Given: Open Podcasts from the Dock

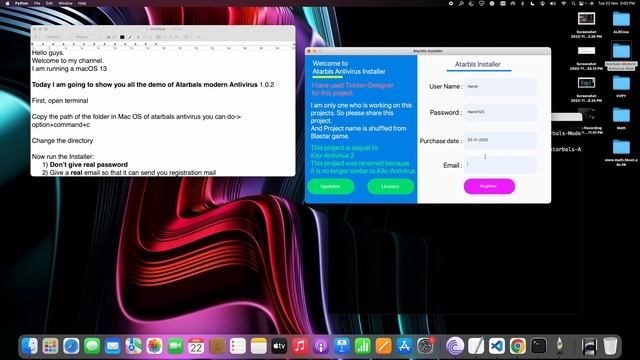Looking at the screenshot, I should click(x=321, y=347).
